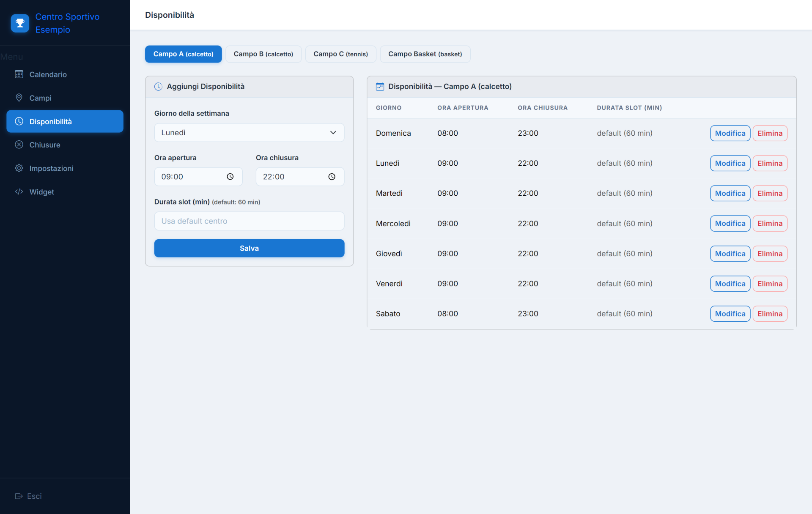Click clock icon beside Aggiungi Disponibilità heading
The width and height of the screenshot is (812, 514).
(158, 86)
